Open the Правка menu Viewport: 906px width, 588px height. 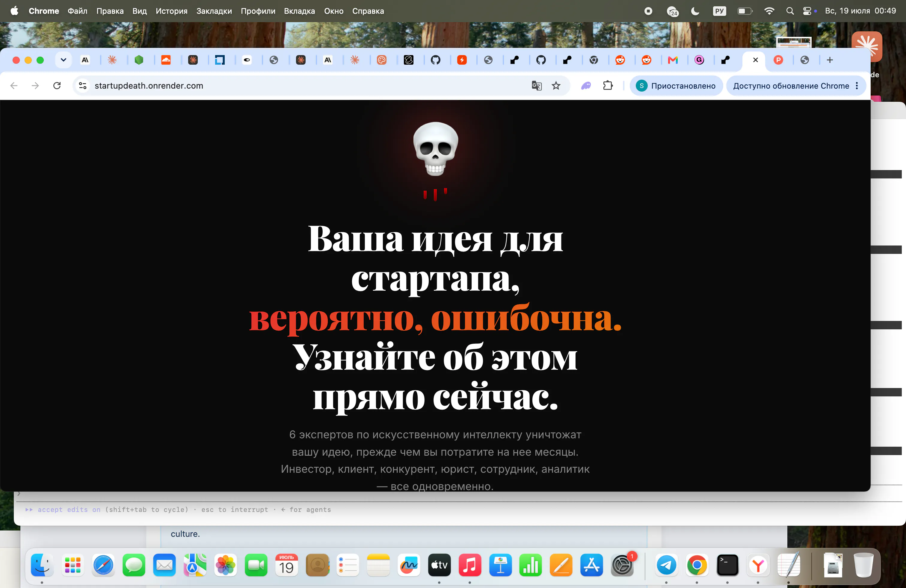point(110,11)
